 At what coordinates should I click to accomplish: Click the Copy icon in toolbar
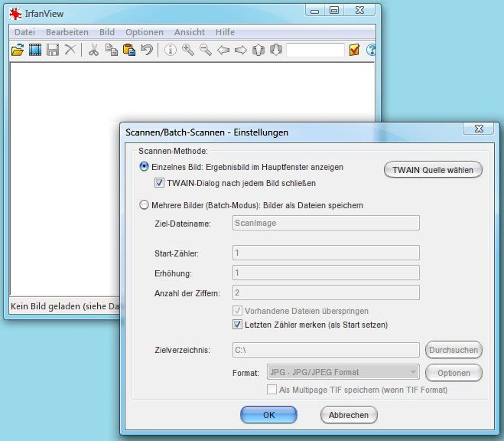[x=112, y=51]
